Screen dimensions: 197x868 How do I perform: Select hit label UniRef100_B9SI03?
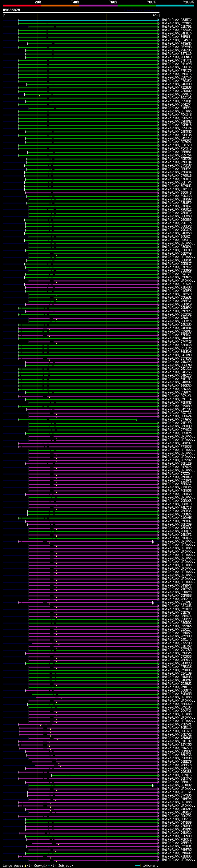[177, 98]
